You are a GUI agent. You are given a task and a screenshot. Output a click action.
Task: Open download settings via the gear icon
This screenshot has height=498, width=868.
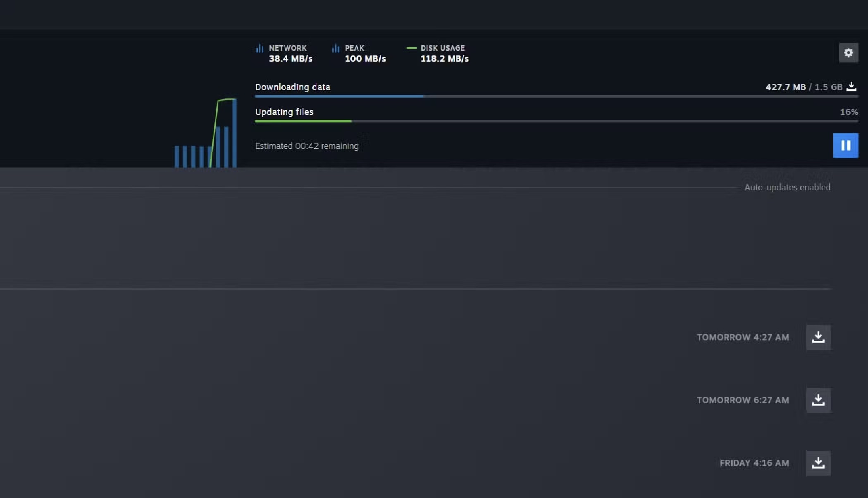pyautogui.click(x=849, y=53)
